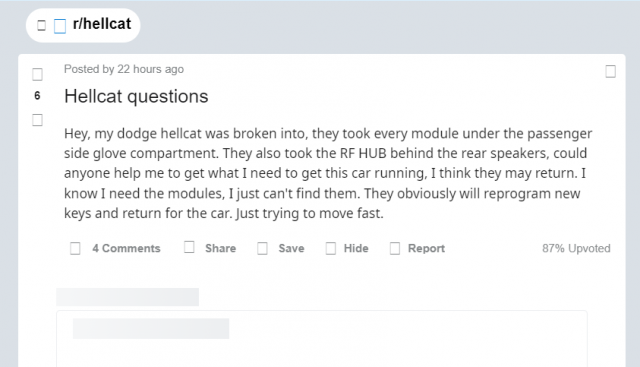Select the Share text button
The height and width of the screenshot is (367, 640).
[220, 248]
